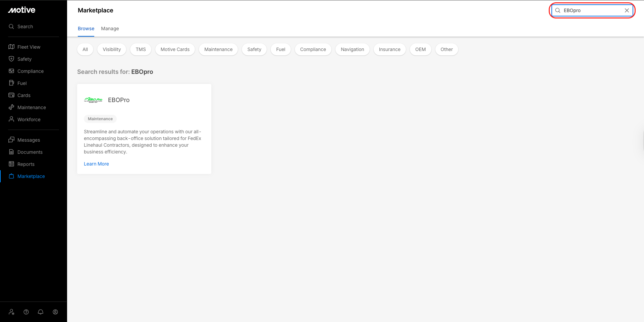Click the Maintenance tag on EBOPro card
The width and height of the screenshot is (644, 322).
point(100,119)
